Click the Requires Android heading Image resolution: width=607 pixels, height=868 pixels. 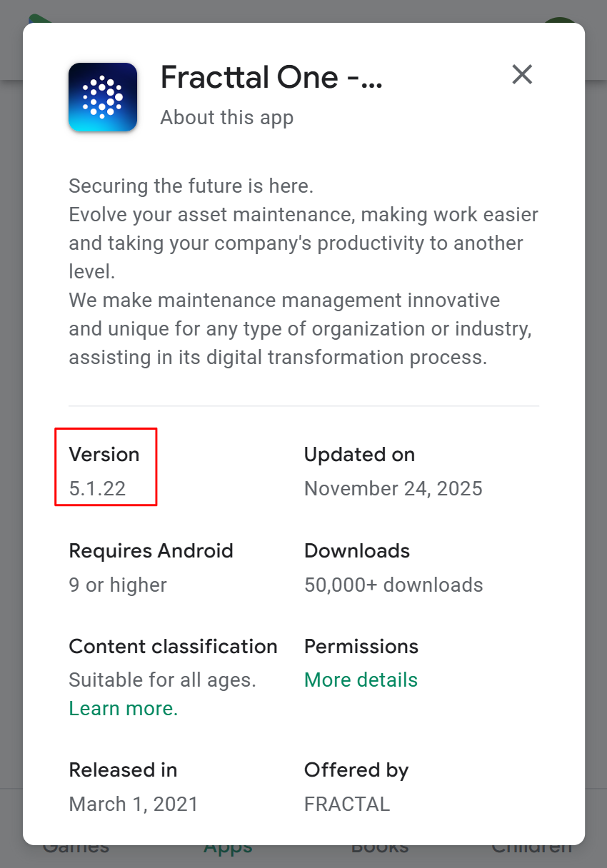[151, 551]
